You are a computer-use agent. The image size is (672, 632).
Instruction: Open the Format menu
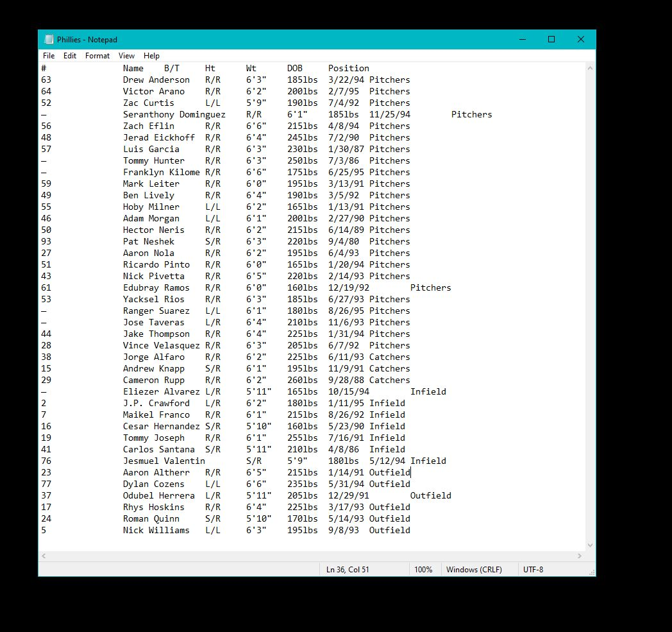click(x=97, y=55)
